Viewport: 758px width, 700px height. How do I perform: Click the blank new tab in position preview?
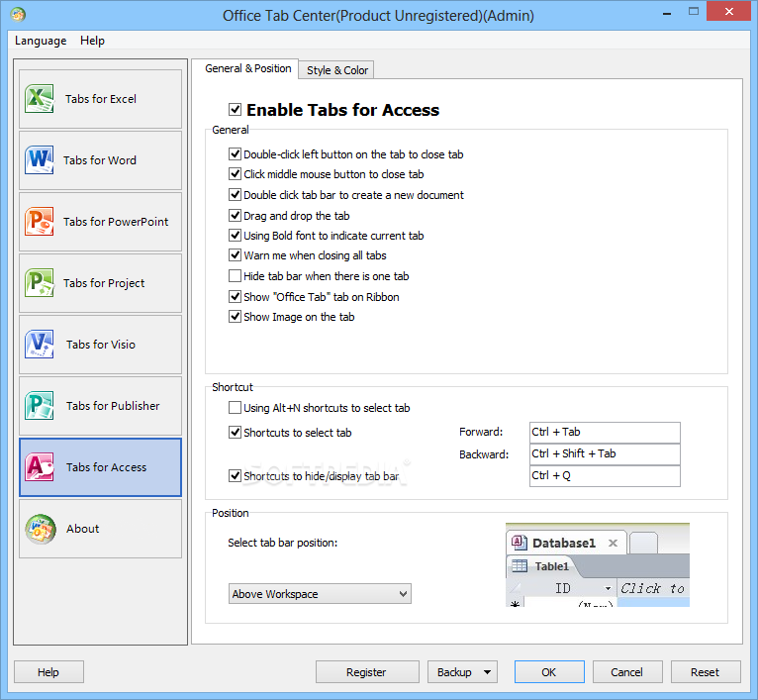point(643,543)
